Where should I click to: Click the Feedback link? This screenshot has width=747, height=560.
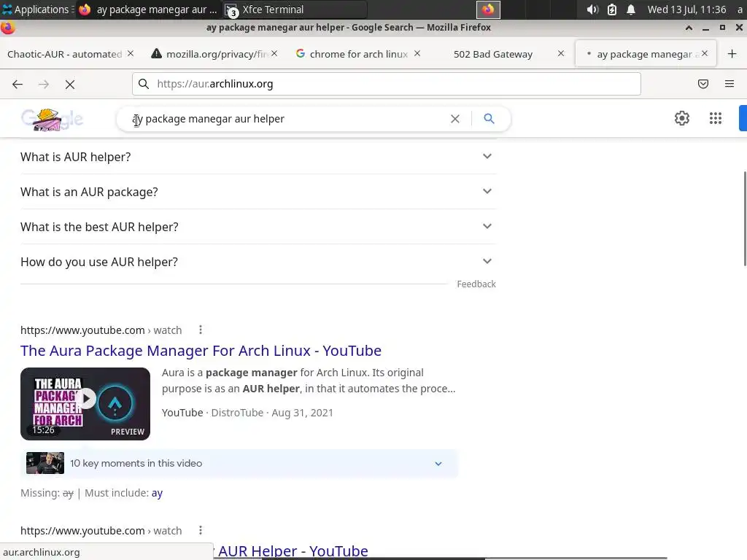476,284
